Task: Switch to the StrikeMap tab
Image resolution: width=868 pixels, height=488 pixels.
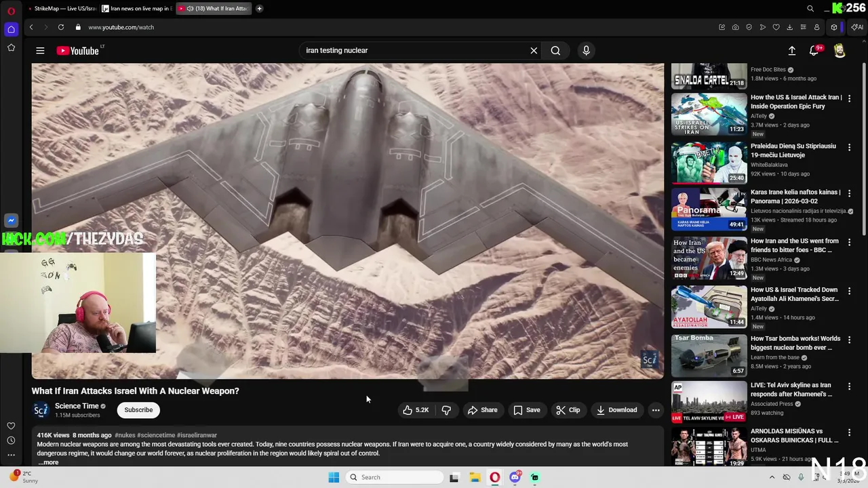Action: point(64,9)
